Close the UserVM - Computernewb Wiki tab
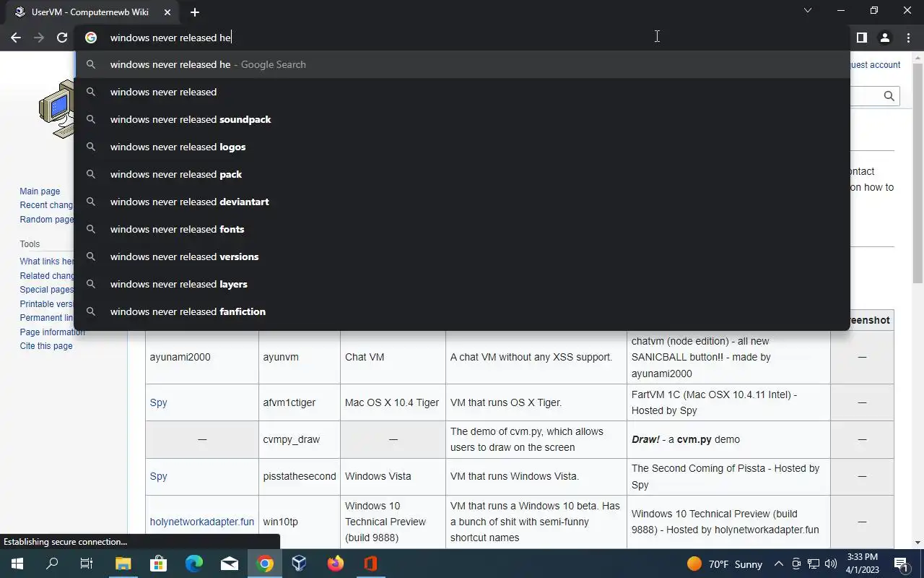924x578 pixels. click(167, 12)
